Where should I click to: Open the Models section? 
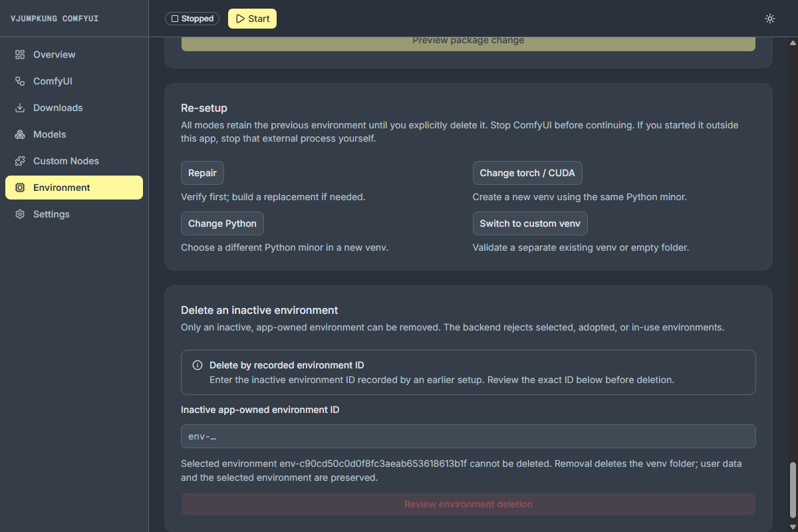pos(74,134)
